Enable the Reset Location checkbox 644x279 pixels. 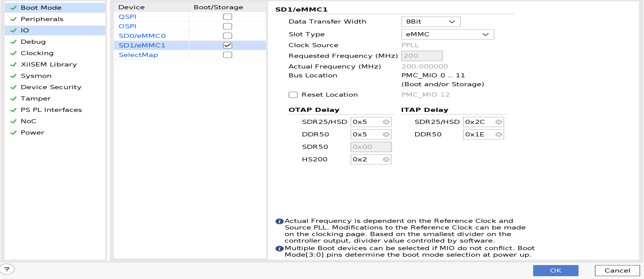click(x=293, y=95)
